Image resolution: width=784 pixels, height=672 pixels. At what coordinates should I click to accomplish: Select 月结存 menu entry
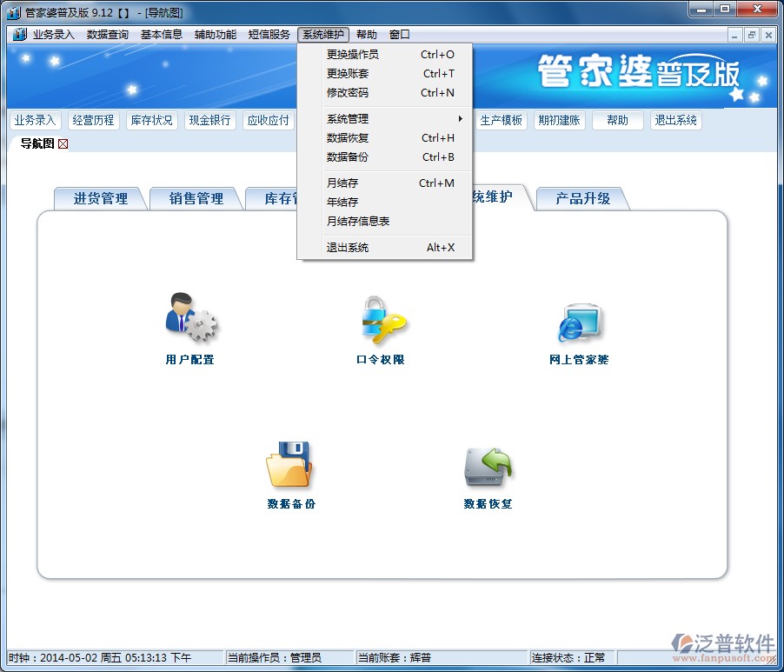coord(384,183)
